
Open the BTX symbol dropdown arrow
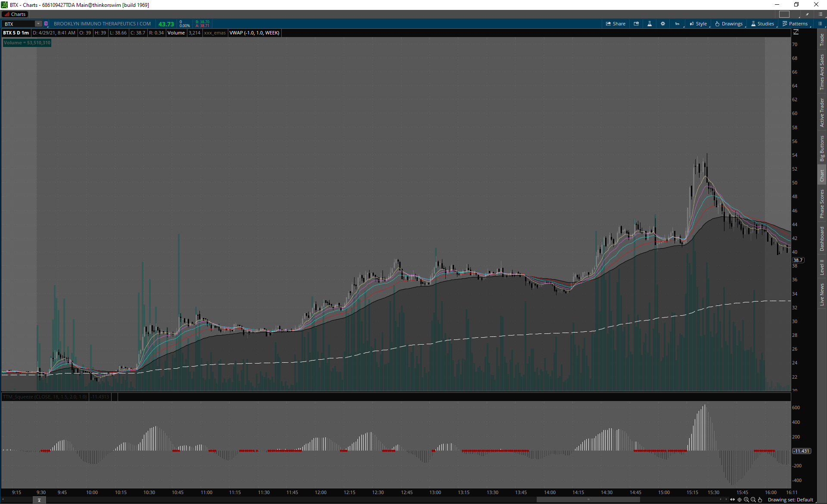click(x=38, y=24)
